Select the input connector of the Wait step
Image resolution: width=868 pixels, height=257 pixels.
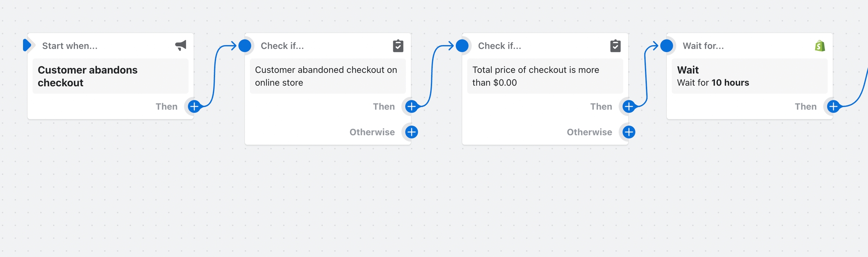pos(667,46)
